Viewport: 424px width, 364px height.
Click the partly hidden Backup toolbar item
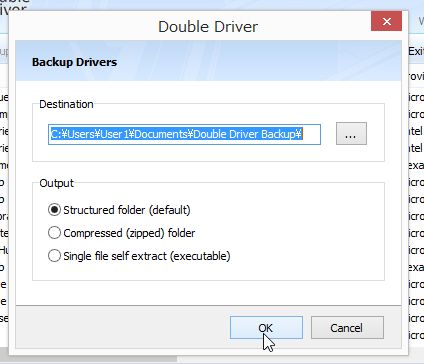coord(4,51)
